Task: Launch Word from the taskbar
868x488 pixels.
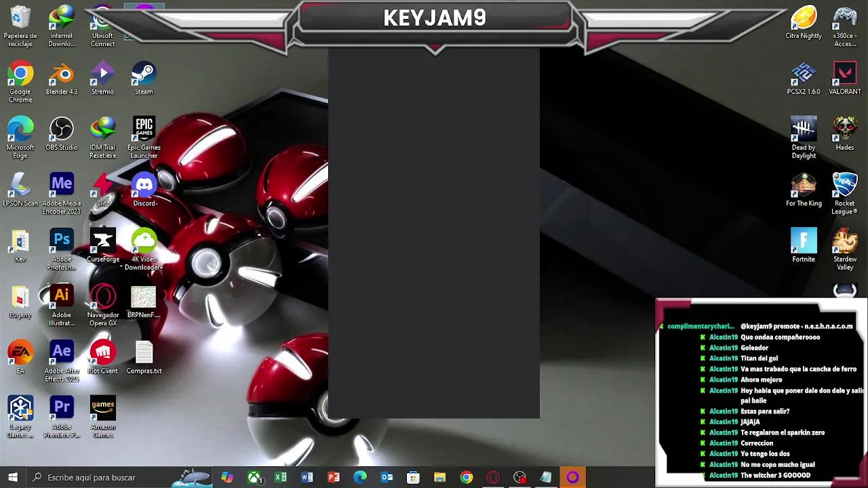Action: pos(307,477)
